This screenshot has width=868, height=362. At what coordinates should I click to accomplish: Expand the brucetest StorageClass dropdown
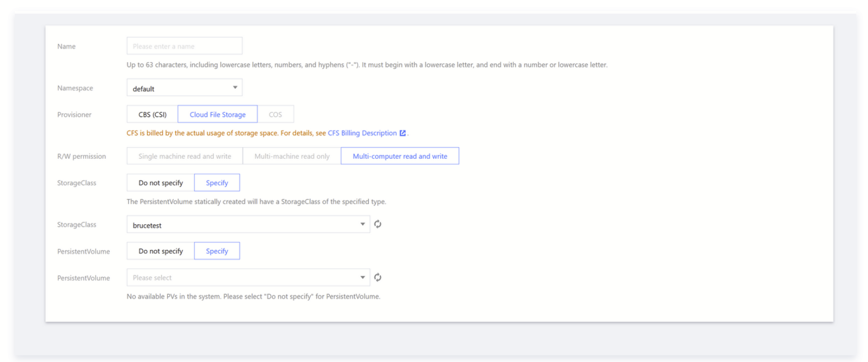click(363, 224)
